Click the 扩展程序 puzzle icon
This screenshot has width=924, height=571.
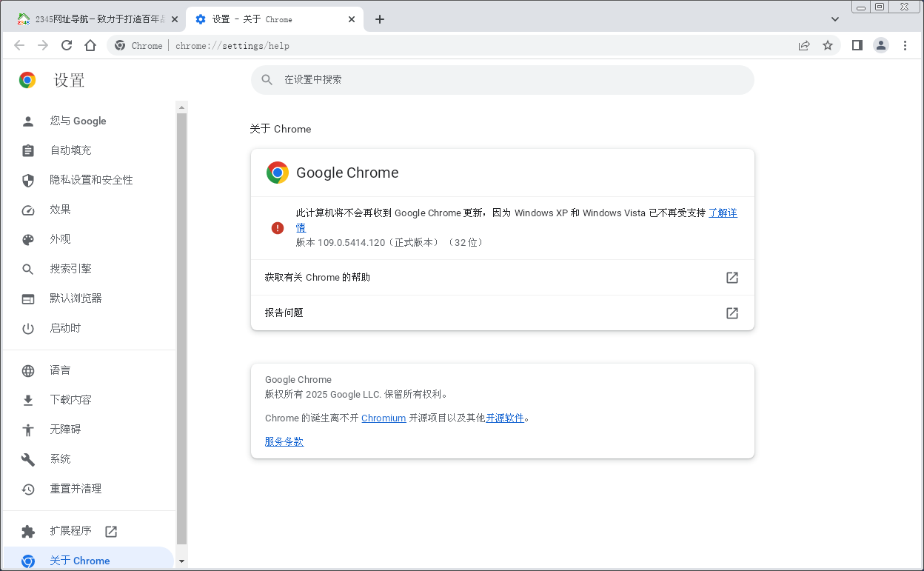click(28, 531)
